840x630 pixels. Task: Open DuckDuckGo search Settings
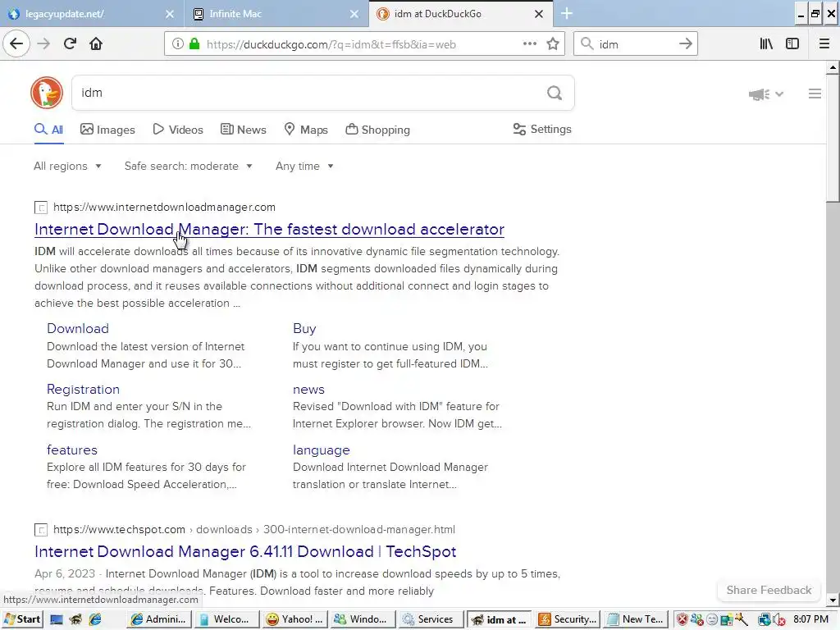pos(542,129)
